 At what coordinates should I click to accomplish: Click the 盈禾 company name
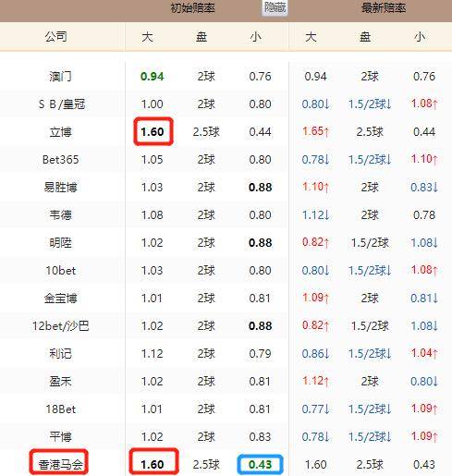coord(60,382)
